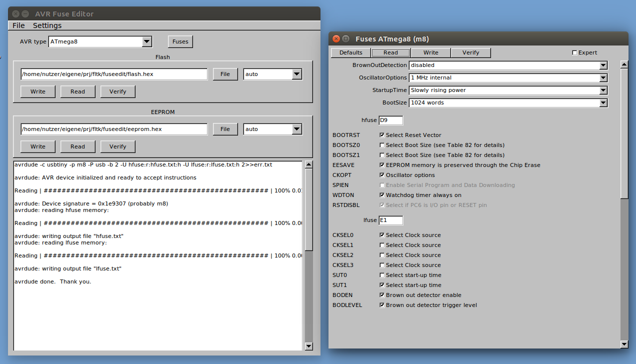
Task: Click the Write button in the Flash section
Action: (38, 91)
